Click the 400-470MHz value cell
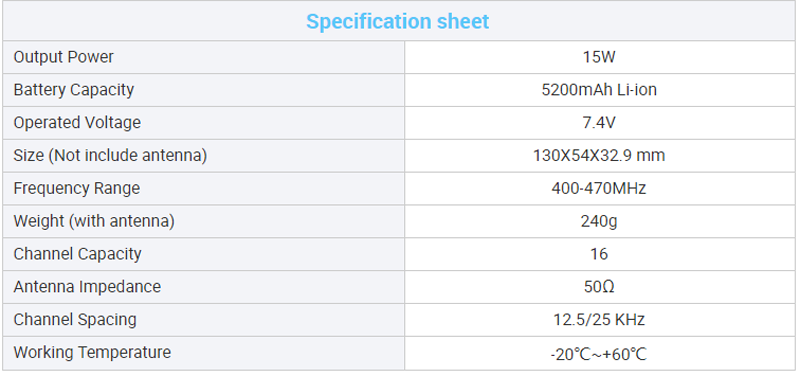The image size is (800, 376). (x=599, y=188)
